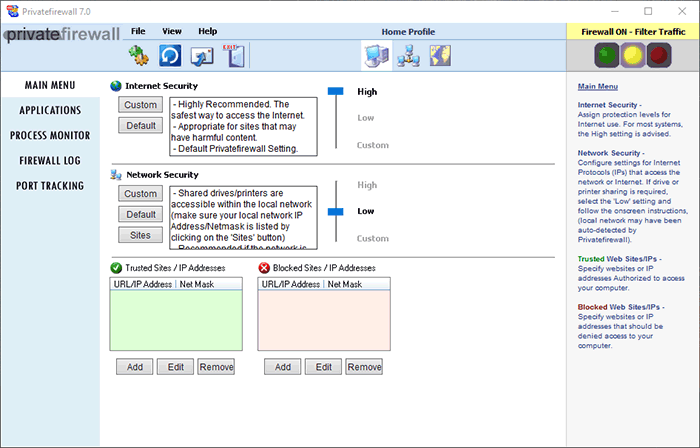Maximize the Privatefirewall window

coord(648,11)
